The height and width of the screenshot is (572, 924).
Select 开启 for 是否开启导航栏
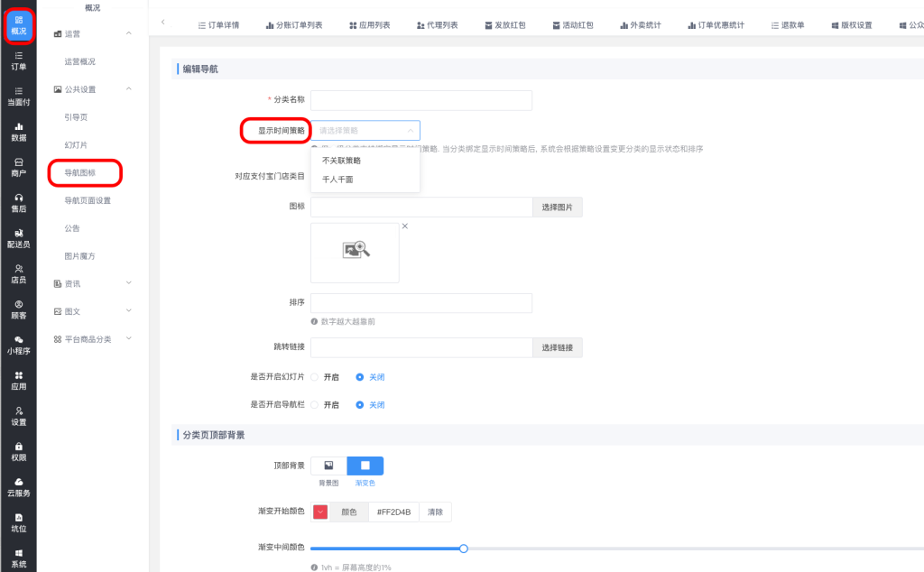pos(315,405)
